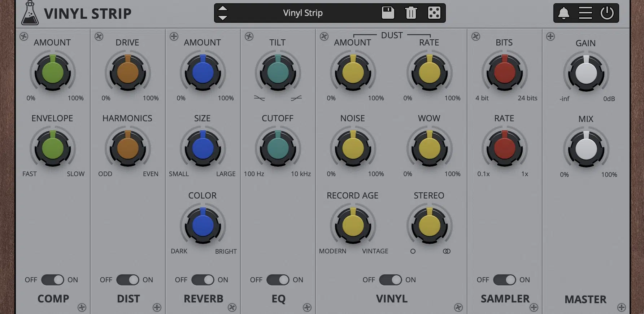Click the blue REVERB AMOUNT knob
644x314 pixels.
pos(203,72)
